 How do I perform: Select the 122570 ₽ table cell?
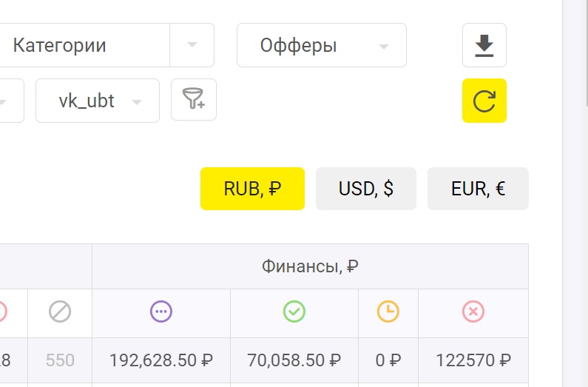click(x=473, y=360)
